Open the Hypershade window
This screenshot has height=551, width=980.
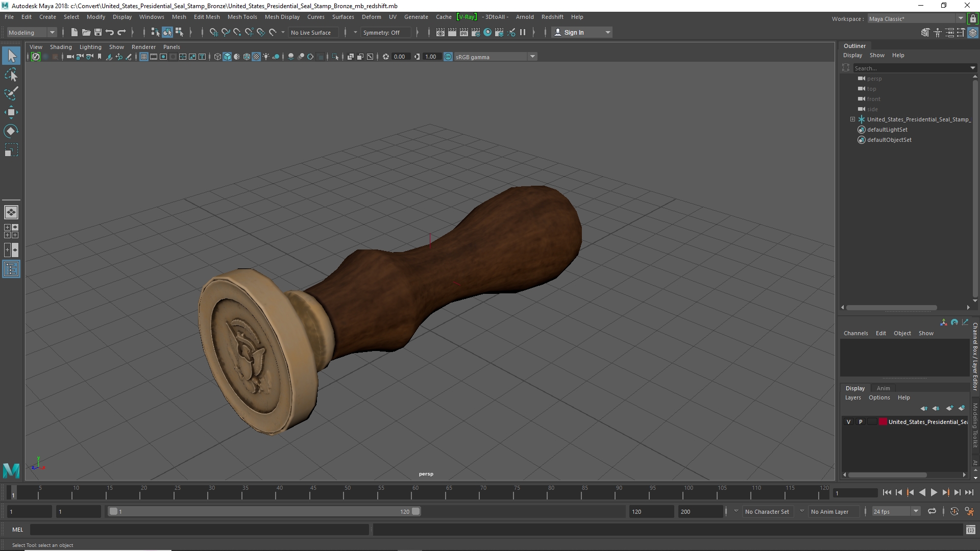click(487, 32)
